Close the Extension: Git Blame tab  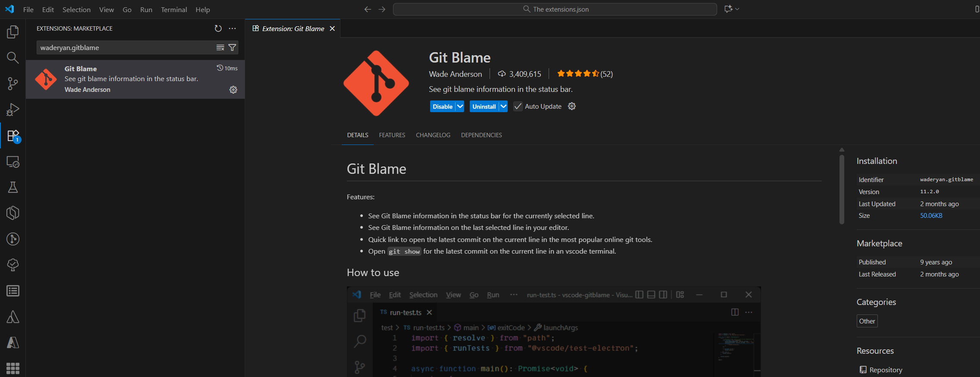point(332,28)
